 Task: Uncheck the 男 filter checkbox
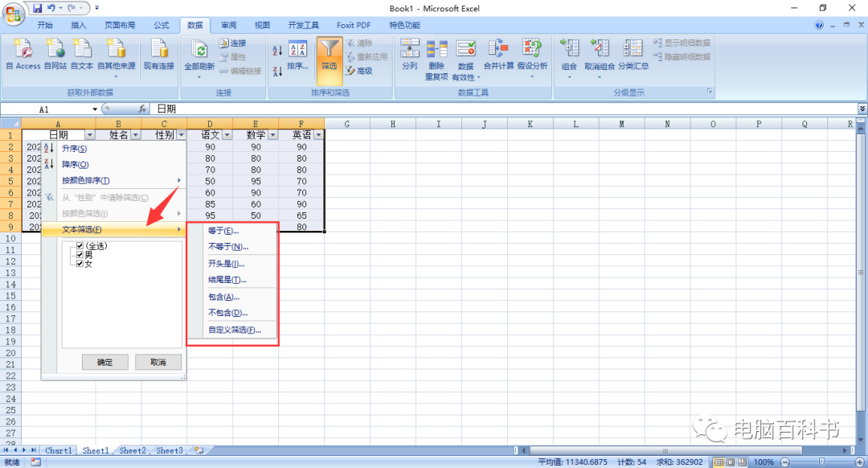tap(80, 255)
